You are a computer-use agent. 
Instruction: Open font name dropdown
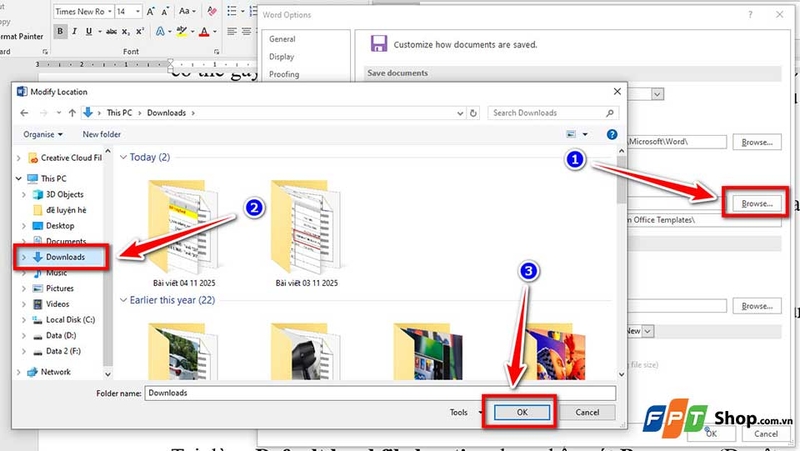point(109,11)
